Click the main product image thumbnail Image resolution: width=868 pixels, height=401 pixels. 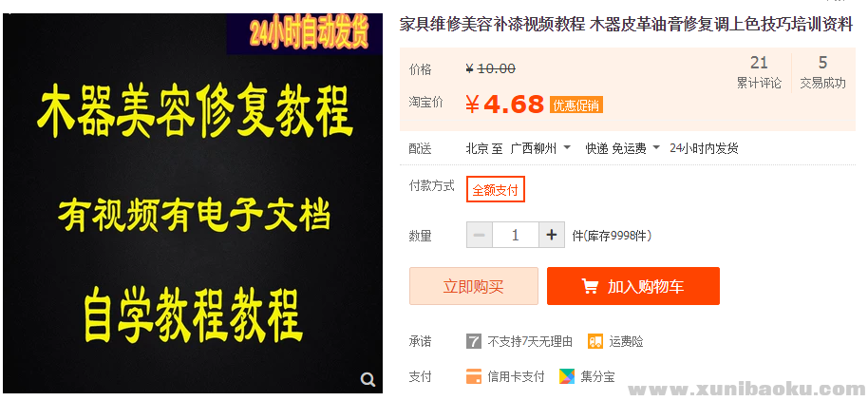click(x=193, y=203)
